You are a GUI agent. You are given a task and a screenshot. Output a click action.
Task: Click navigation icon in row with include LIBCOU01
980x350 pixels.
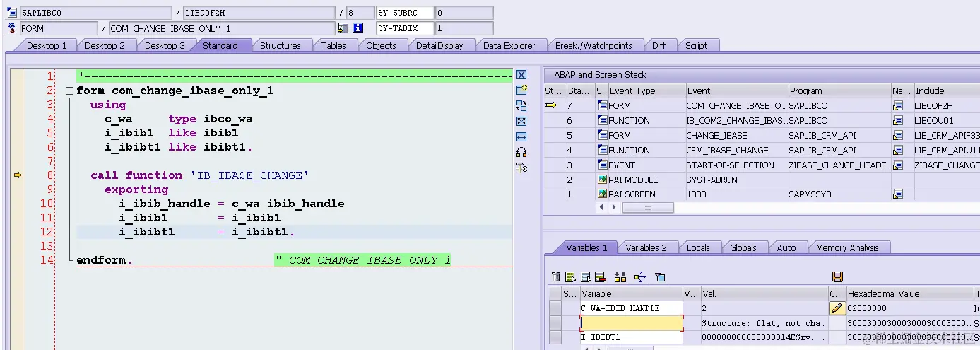tap(898, 120)
